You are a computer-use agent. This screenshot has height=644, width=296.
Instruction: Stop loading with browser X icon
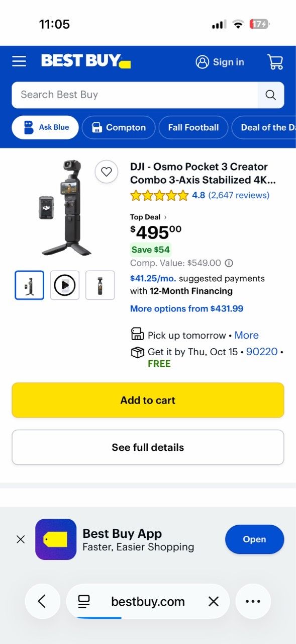[214, 601]
